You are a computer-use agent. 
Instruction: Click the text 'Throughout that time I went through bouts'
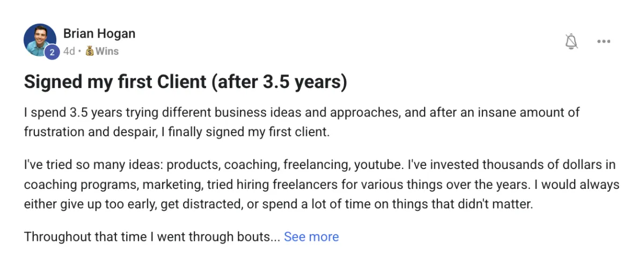click(151, 237)
